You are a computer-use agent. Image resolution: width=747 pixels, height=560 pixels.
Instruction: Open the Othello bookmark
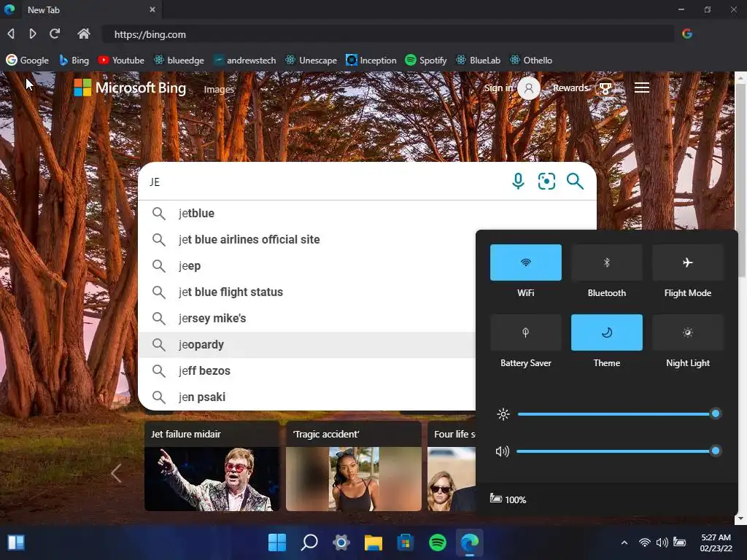(531, 60)
